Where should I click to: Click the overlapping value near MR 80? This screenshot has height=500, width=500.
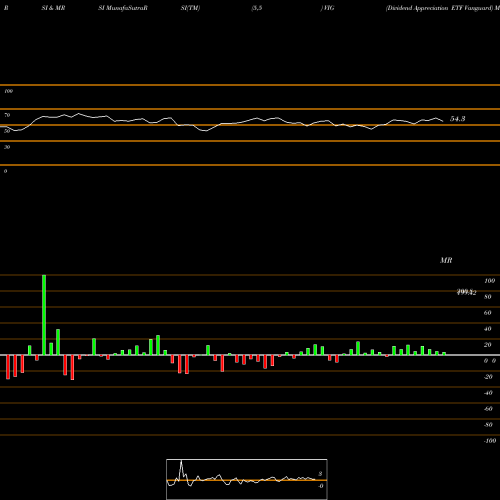[466, 292]
